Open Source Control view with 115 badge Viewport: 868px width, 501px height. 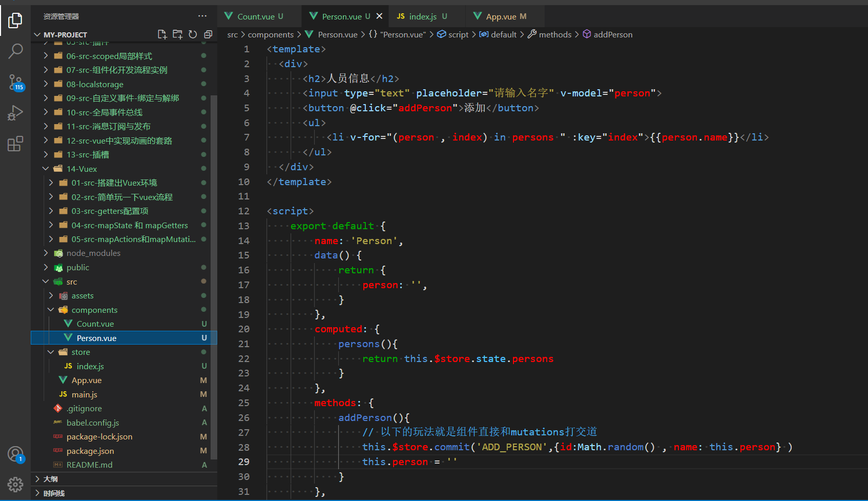[x=15, y=82]
